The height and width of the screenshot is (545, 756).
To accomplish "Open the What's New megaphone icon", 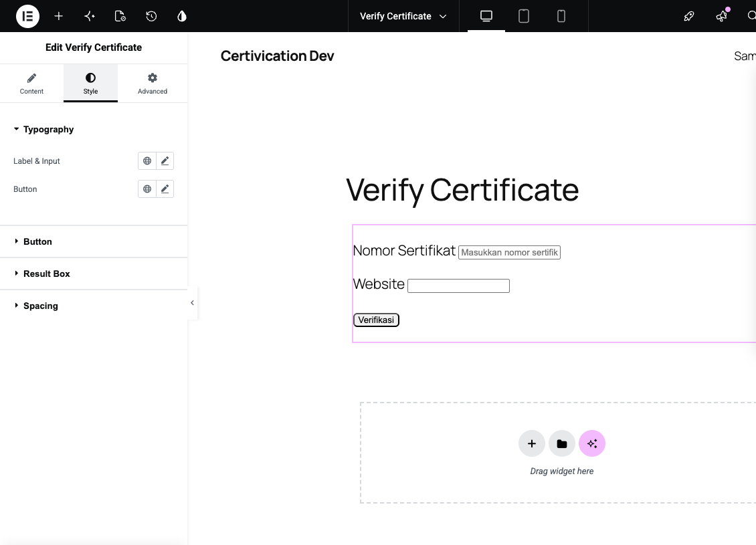I will (722, 16).
